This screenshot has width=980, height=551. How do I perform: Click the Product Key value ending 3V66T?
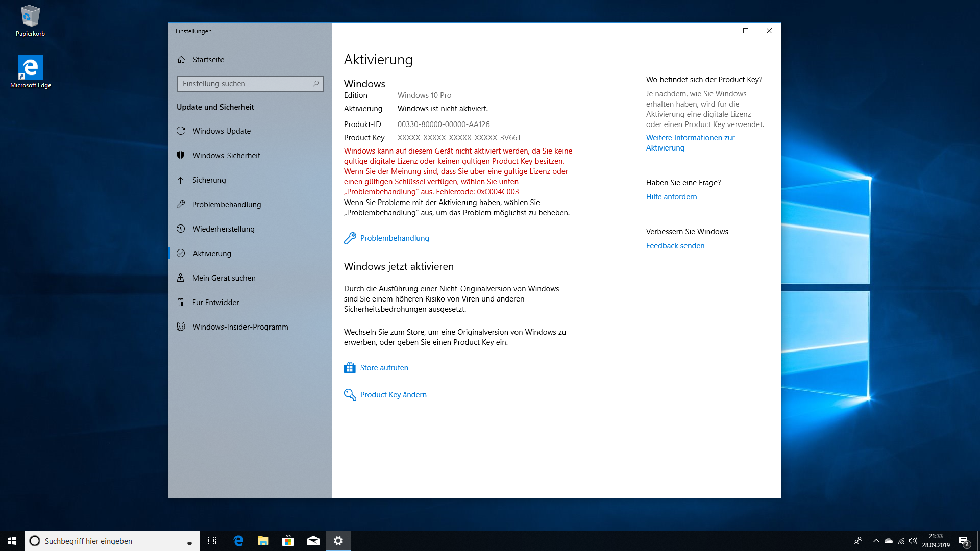click(459, 138)
